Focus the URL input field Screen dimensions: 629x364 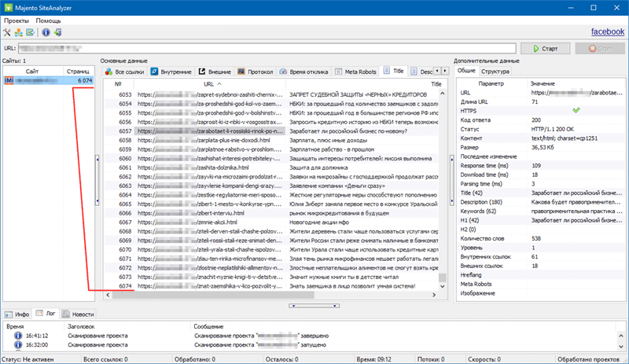(x=267, y=49)
